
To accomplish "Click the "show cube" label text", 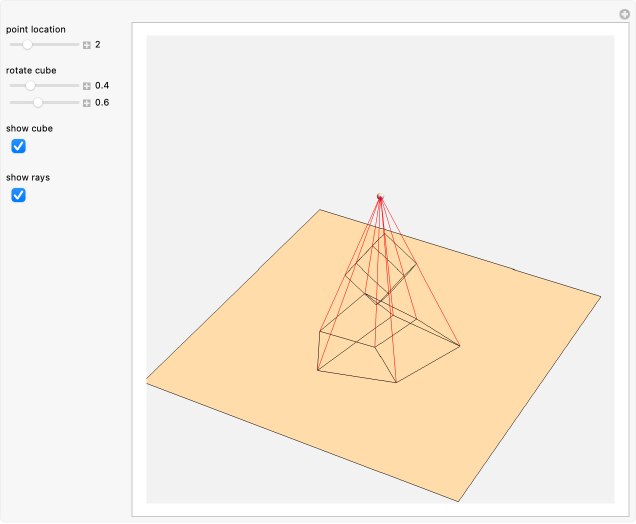I will point(30,129).
